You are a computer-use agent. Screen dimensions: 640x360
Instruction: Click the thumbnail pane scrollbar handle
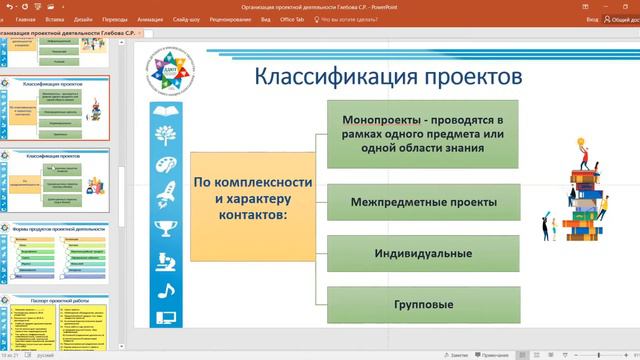(x=122, y=196)
